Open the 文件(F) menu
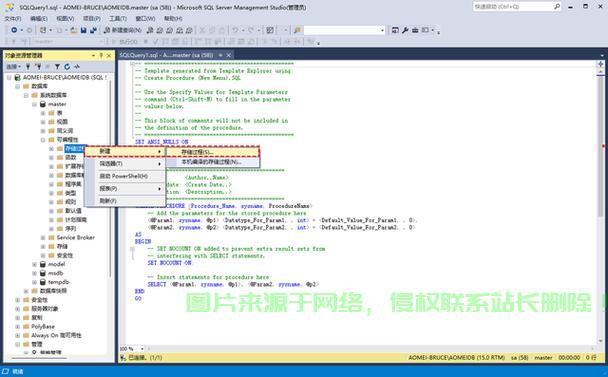Image resolution: width=608 pixels, height=377 pixels. 13,18
